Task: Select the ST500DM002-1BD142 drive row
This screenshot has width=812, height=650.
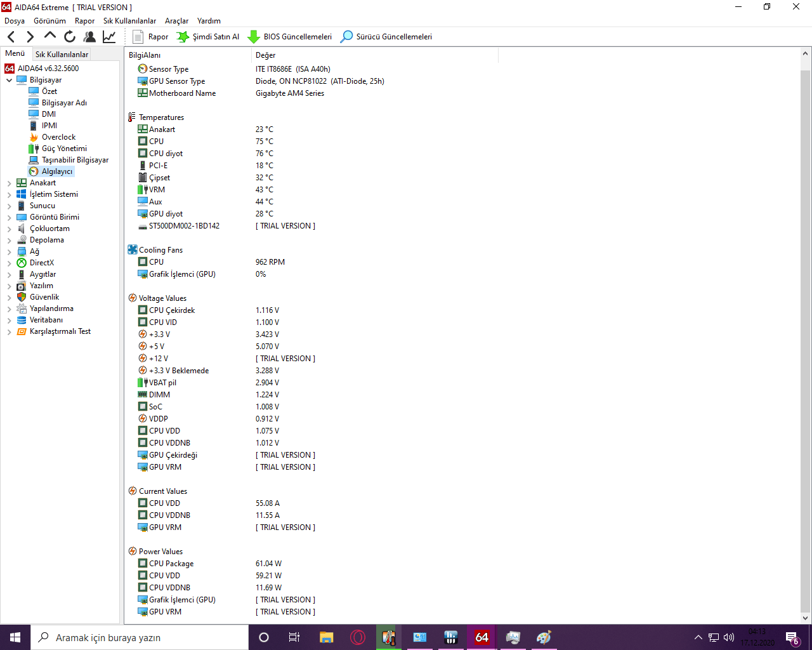Action: (184, 226)
